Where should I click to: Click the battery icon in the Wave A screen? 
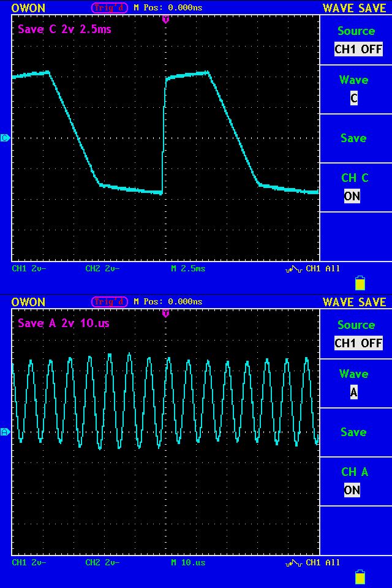pos(360,577)
